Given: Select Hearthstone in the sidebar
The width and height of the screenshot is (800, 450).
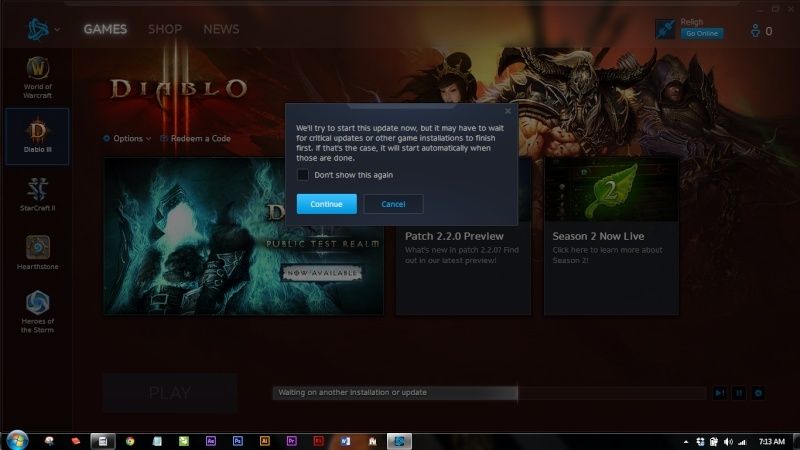Looking at the screenshot, I should coord(37,253).
